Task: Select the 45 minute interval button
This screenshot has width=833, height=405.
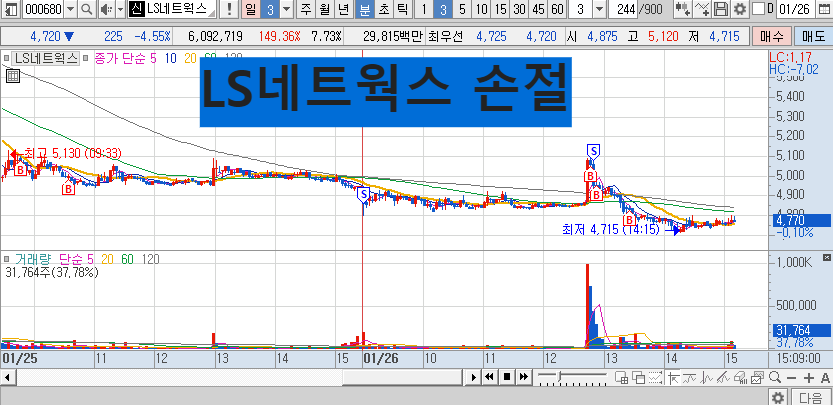Action: pos(538,9)
